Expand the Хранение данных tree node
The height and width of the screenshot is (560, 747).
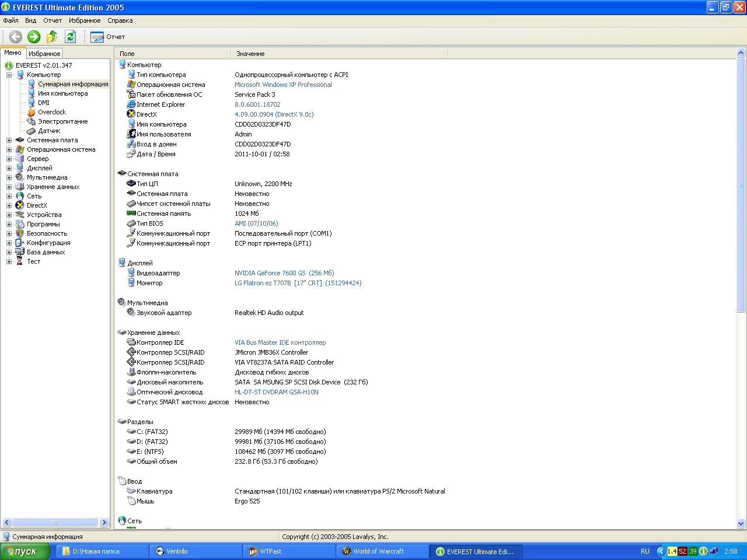pyautogui.click(x=9, y=187)
